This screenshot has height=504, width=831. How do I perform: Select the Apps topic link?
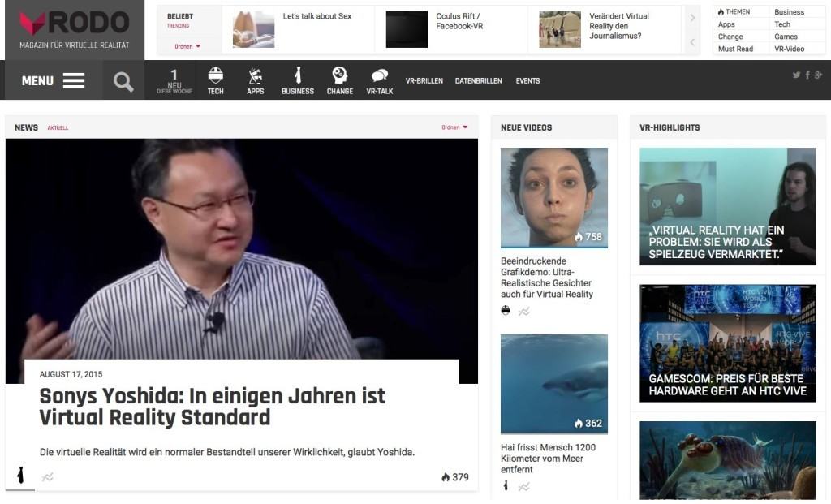[726, 24]
